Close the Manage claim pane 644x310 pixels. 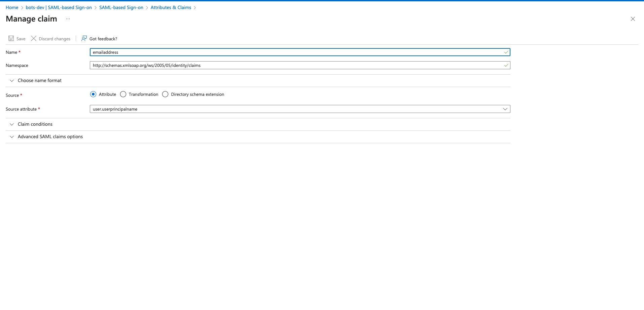coord(633,19)
